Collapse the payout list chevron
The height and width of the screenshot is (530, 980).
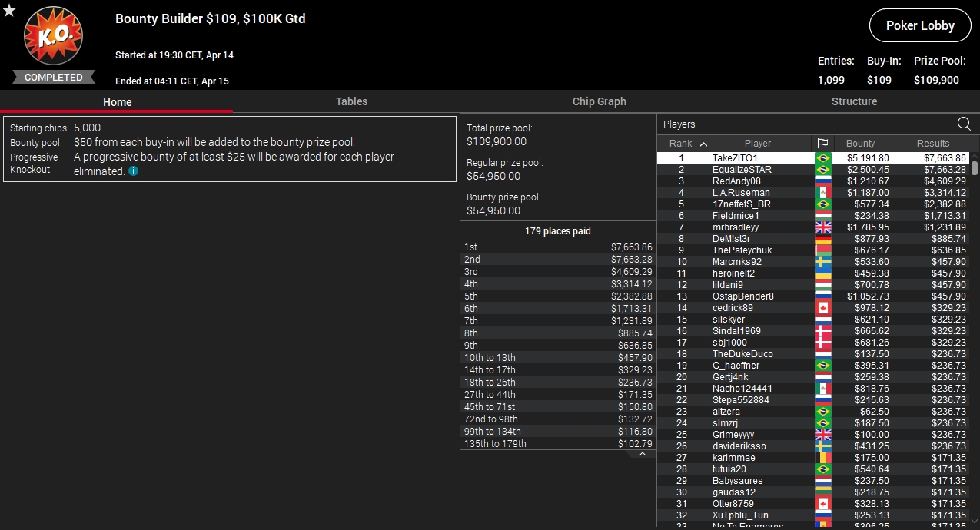[643, 454]
